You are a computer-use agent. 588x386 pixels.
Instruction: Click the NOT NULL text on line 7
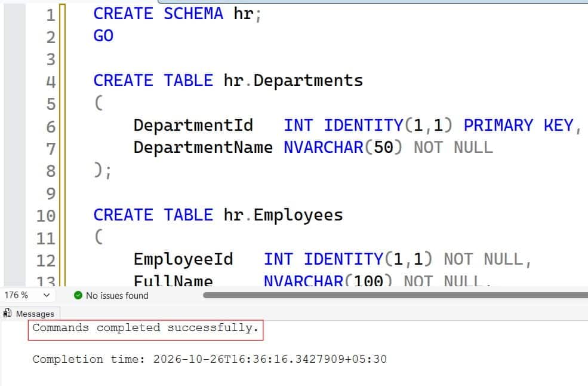453,148
